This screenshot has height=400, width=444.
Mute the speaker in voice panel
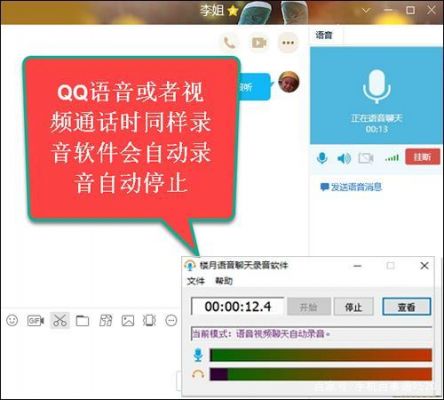344,158
